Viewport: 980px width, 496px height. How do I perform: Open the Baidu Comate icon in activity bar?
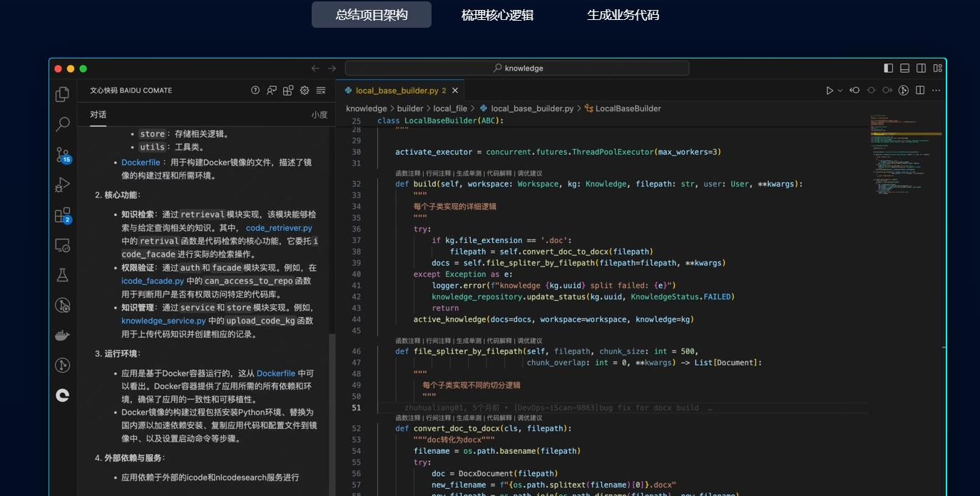(x=63, y=396)
